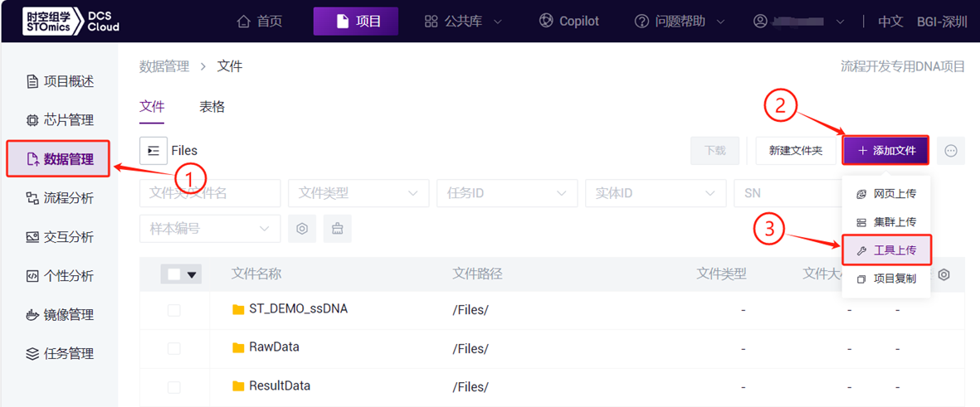Open 个性分析 in the sidebar
Image resolution: width=980 pixels, height=407 pixels.
[x=60, y=276]
